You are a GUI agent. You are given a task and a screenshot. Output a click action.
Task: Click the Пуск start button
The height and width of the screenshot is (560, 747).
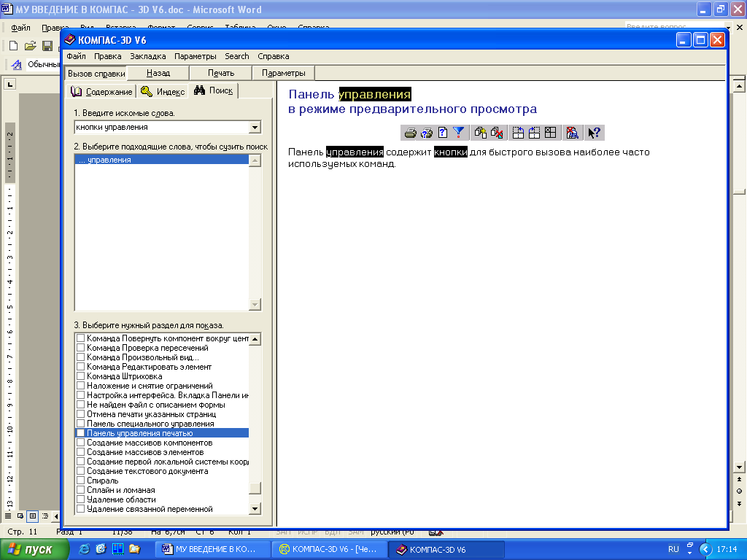[34, 549]
